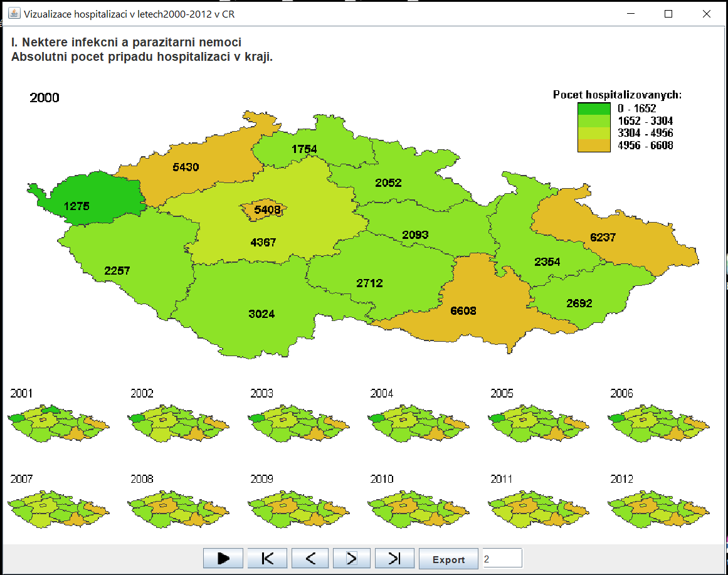The width and height of the screenshot is (728, 575).
Task: Show the 2010 map thumbnail
Action: coord(418,509)
